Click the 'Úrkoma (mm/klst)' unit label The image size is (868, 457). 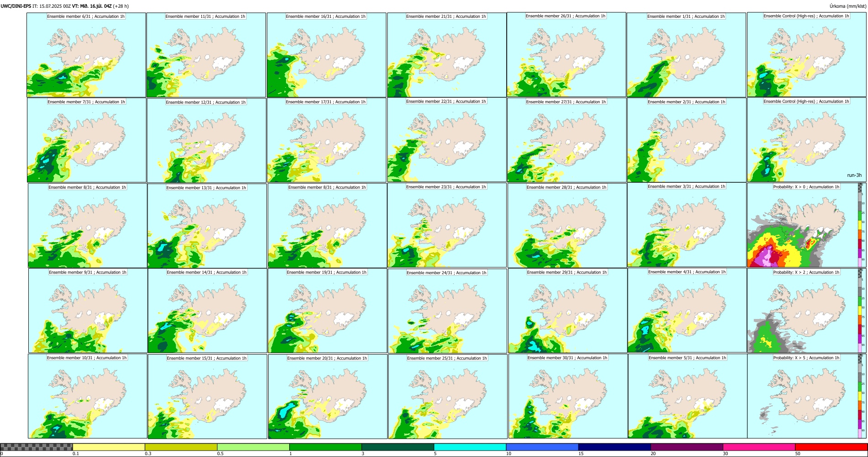pos(848,6)
